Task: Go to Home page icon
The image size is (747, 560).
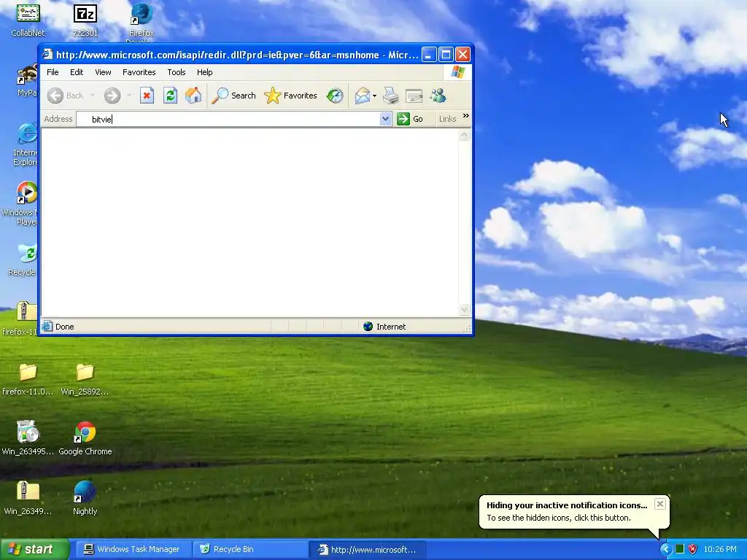Action: pyautogui.click(x=193, y=96)
